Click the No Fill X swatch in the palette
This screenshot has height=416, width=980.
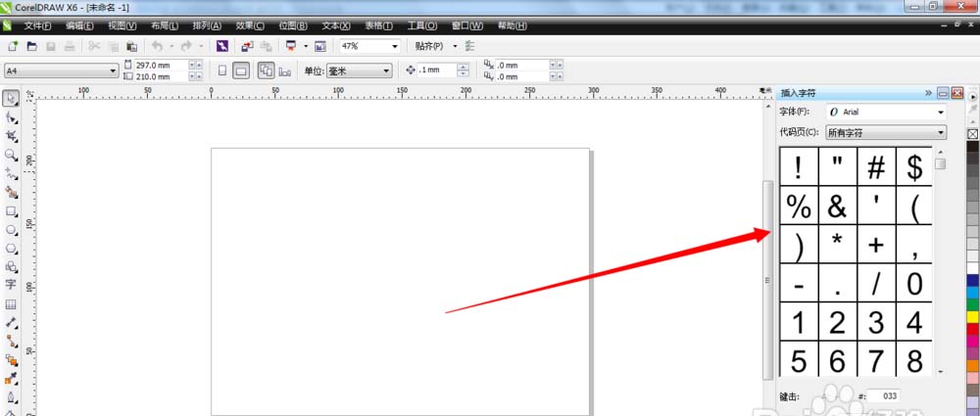tap(972, 134)
